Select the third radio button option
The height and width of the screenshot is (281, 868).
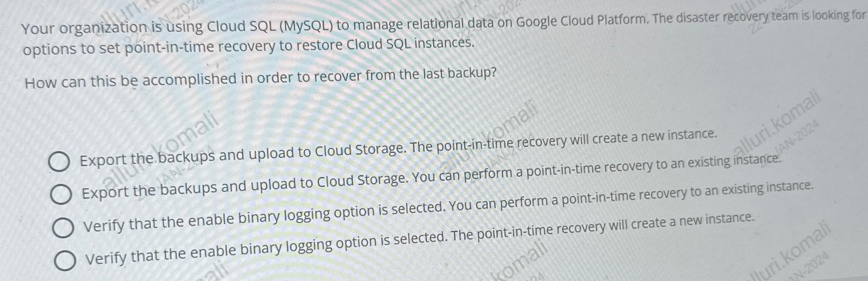[65, 227]
